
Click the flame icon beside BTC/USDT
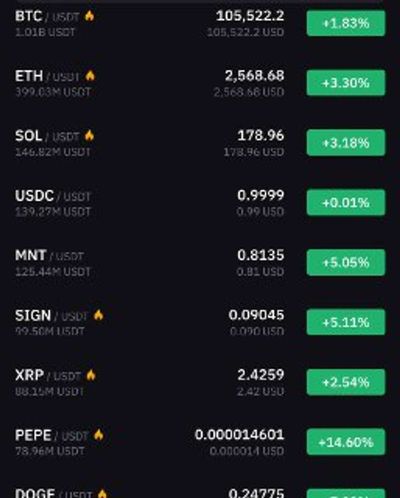89,16
